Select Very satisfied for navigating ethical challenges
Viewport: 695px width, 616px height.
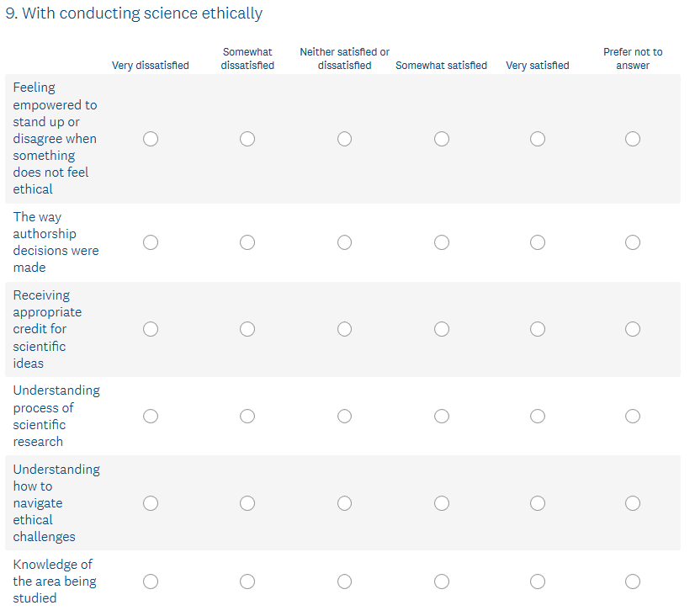coord(538,503)
